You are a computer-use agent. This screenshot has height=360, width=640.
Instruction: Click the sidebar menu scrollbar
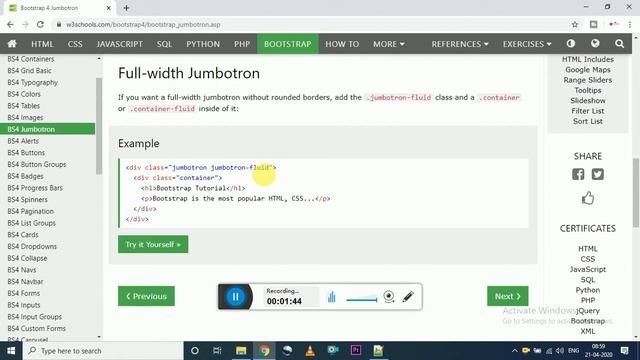click(x=99, y=126)
